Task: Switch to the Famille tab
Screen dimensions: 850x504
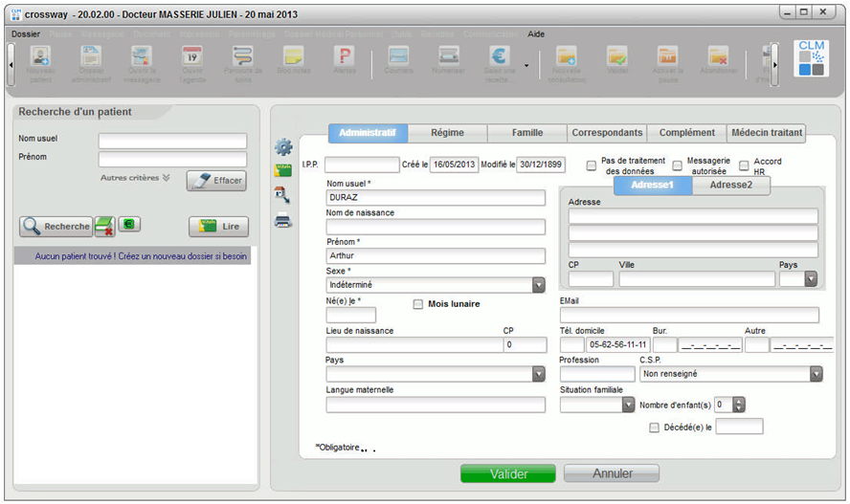Action: click(x=526, y=133)
